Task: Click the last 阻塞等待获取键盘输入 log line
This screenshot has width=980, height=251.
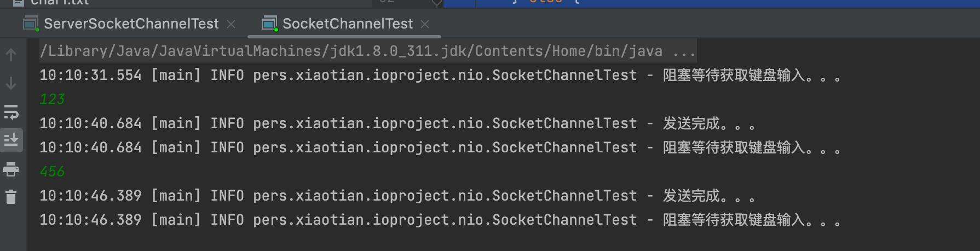Action: [751, 220]
